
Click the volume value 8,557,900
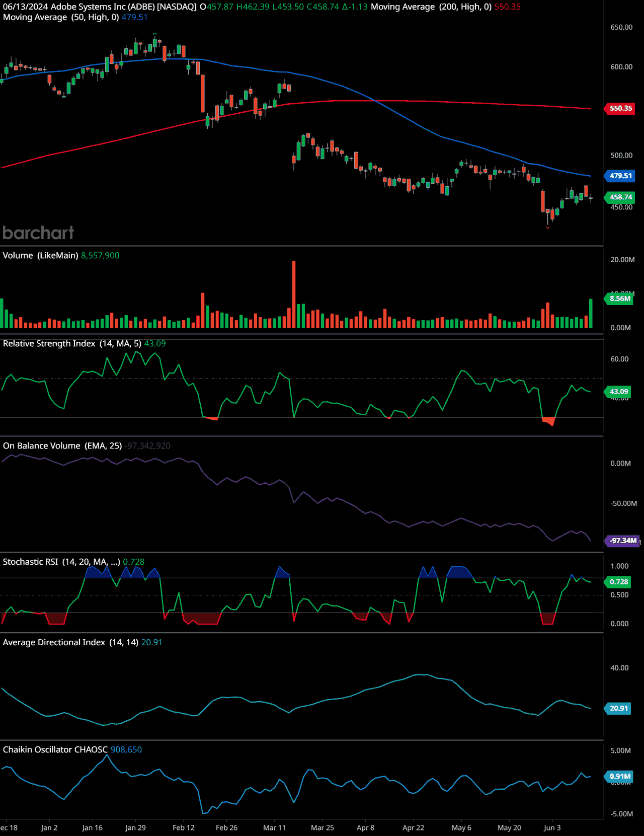(100, 256)
